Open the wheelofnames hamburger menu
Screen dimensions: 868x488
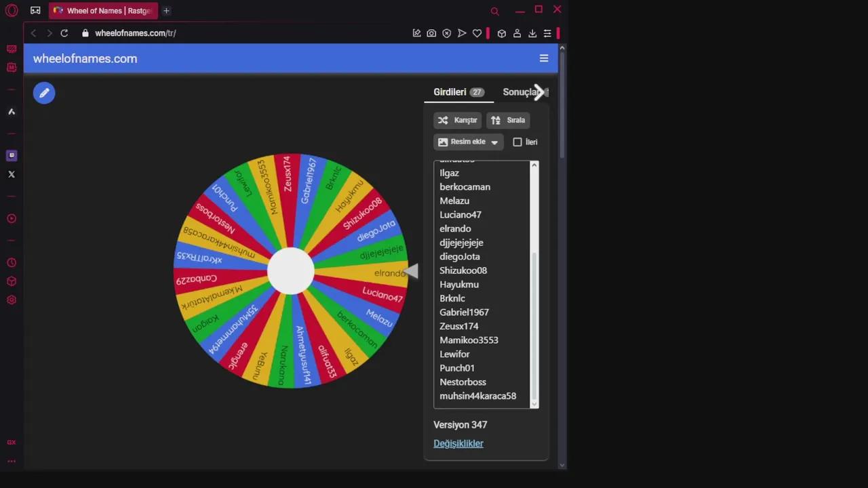coord(544,58)
